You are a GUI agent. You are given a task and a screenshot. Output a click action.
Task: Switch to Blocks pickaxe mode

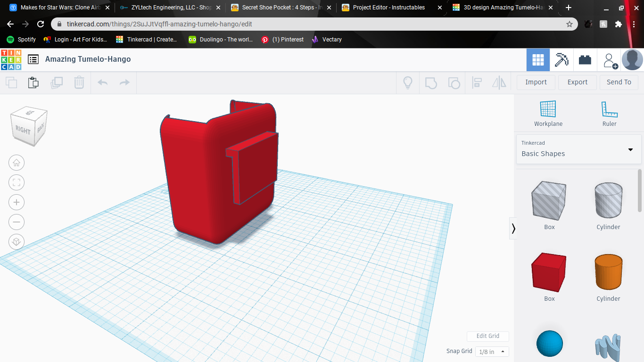(x=561, y=60)
